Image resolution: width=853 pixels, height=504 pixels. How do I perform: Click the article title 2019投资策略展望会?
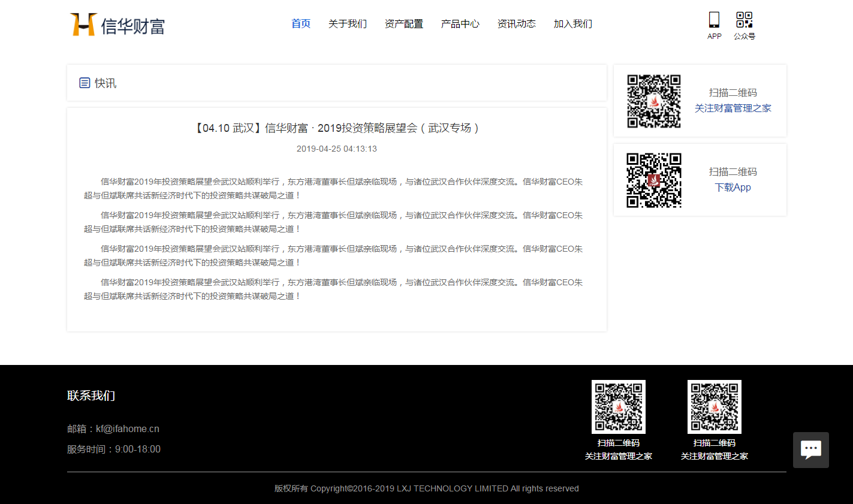click(x=337, y=128)
